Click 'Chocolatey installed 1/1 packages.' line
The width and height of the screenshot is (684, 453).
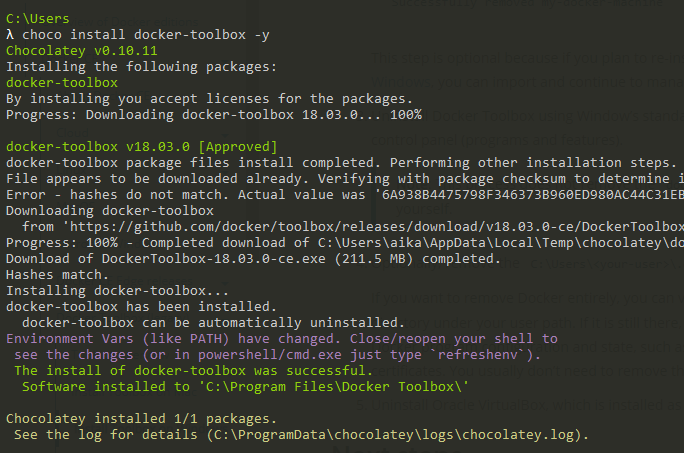pos(141,419)
